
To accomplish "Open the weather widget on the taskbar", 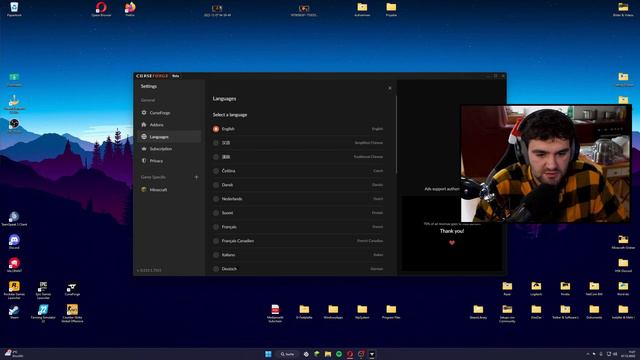I will point(14,353).
